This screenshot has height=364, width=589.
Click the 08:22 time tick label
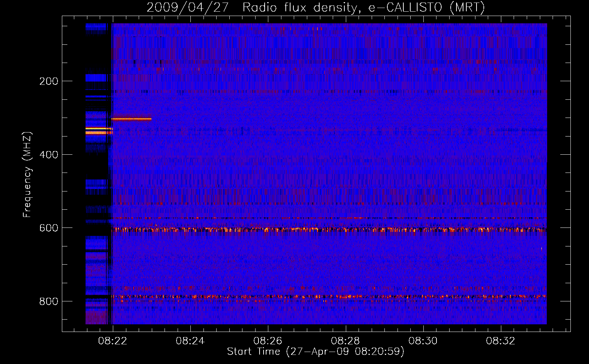[112, 341]
